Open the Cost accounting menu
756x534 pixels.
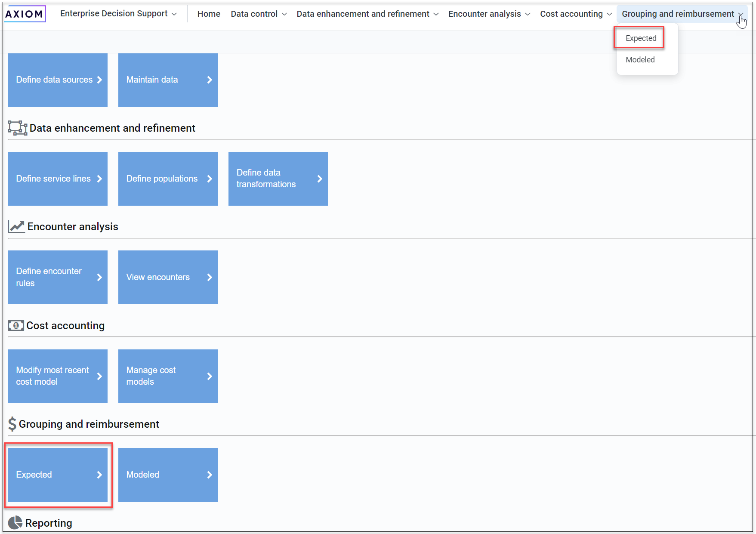[576, 14]
